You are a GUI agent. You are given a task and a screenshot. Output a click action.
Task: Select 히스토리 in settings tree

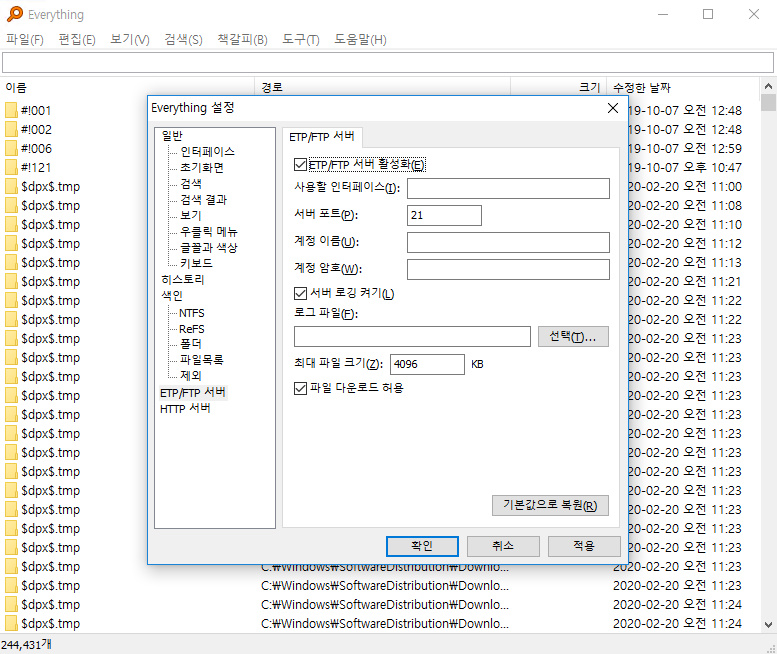[x=182, y=279]
